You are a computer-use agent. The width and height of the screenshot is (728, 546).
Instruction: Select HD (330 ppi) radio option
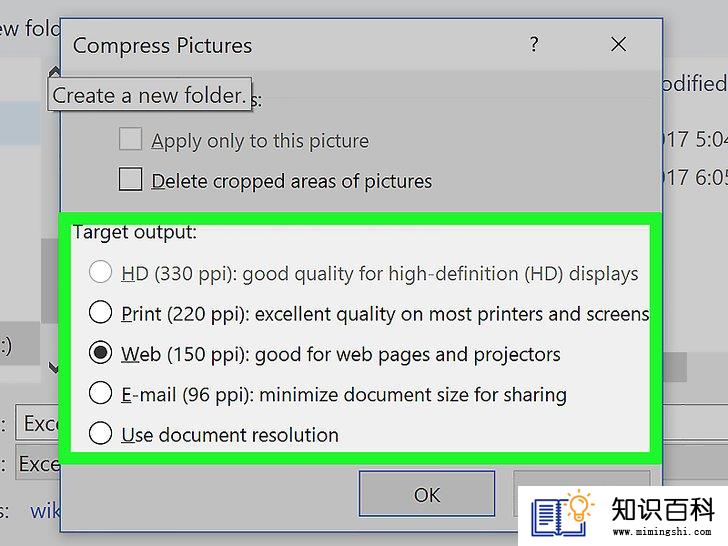[100, 272]
